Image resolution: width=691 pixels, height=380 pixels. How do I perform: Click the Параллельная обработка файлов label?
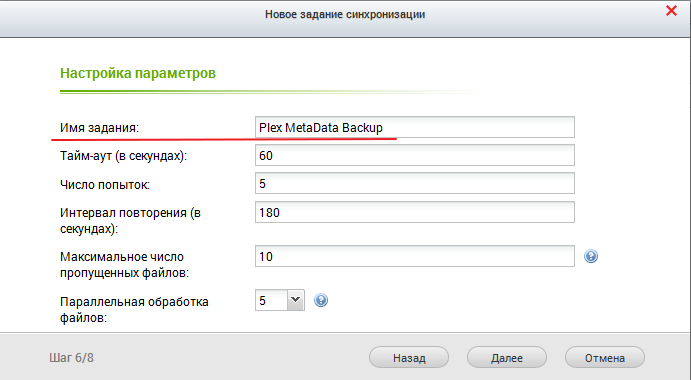tap(134, 309)
